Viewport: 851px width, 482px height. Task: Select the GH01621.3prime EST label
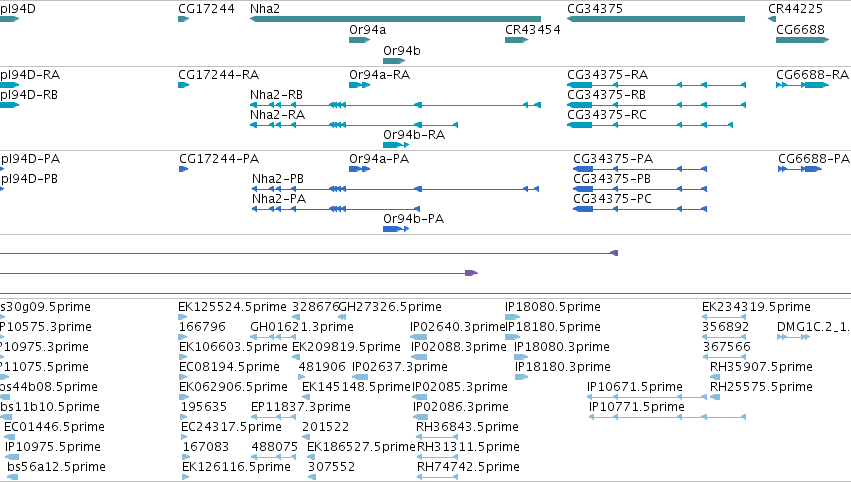tap(302, 327)
